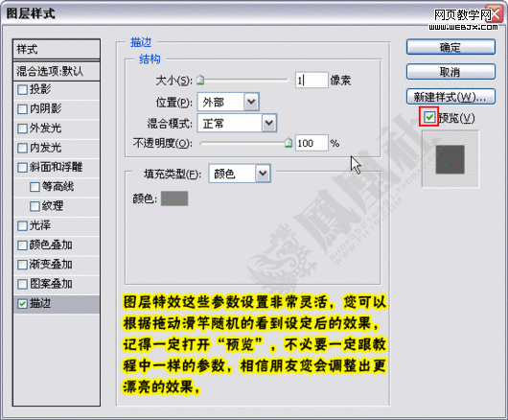This screenshot has height=420, width=508.
Task: Select the 斜面和浮雕 label in list
Action: point(56,167)
